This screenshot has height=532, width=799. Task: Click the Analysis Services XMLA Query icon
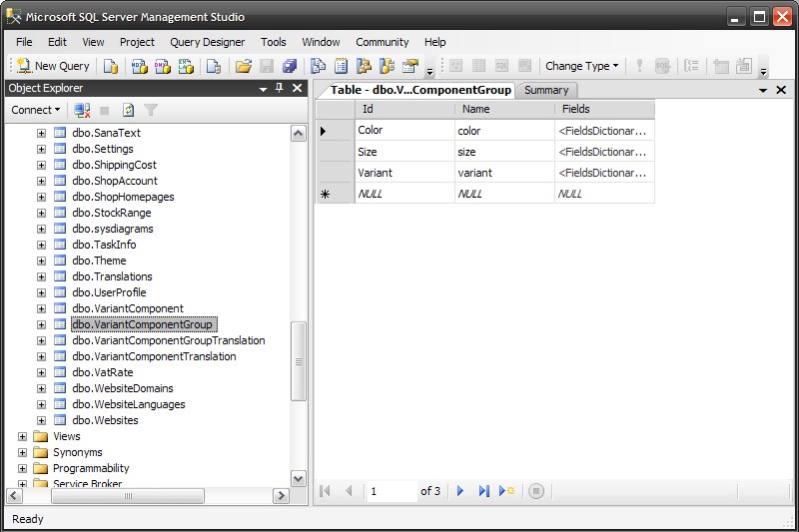click(186, 66)
